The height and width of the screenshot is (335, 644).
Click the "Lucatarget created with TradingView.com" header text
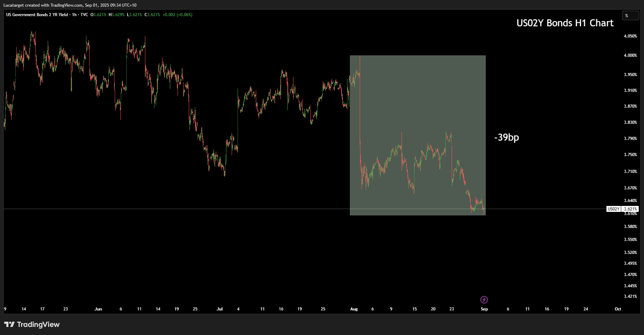click(43, 5)
